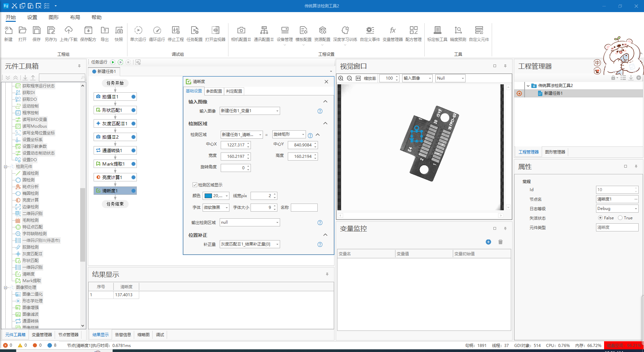This screenshot has width=644, height=352.
Task: Switch to 参数配置 tab
Action: [214, 91]
